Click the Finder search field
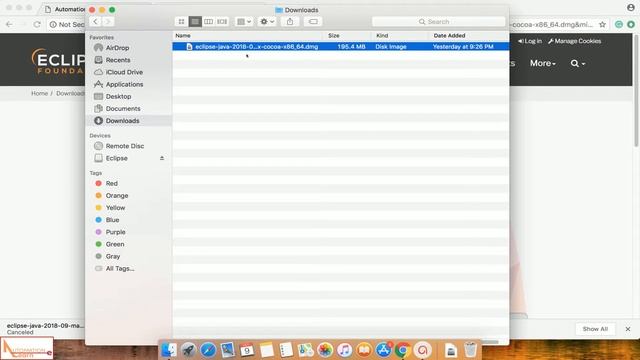The height and width of the screenshot is (360, 640). [438, 22]
